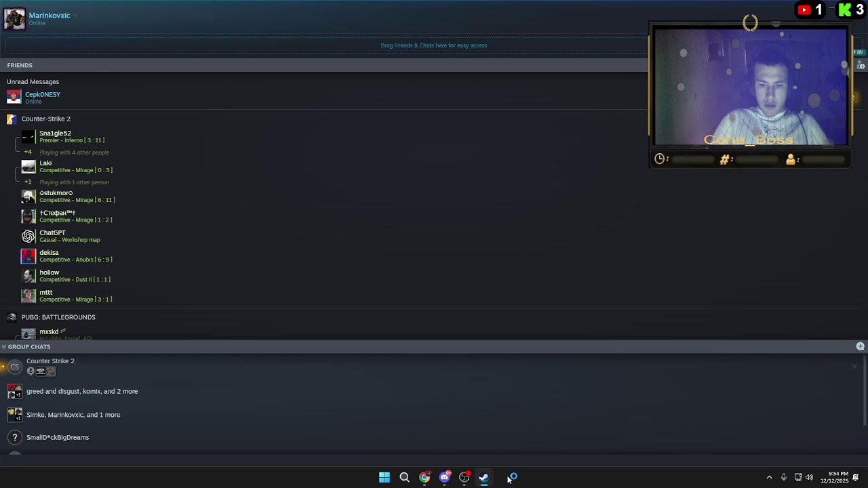Click the Kick counter overlay icon
Viewport: 868px width, 488px height.
[845, 9]
